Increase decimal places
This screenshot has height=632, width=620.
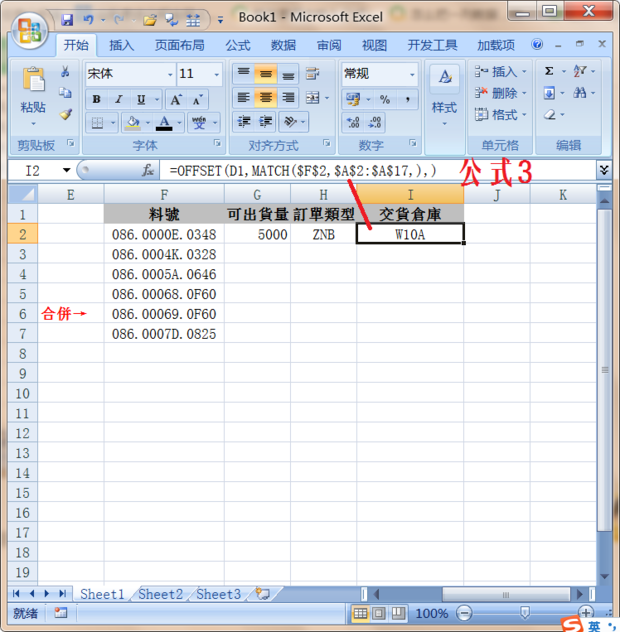353,123
